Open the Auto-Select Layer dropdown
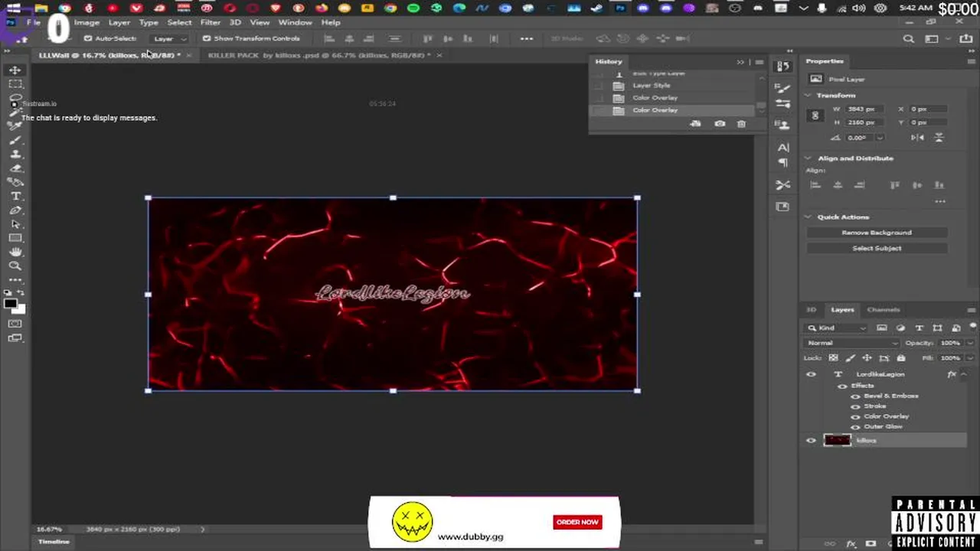 [169, 38]
